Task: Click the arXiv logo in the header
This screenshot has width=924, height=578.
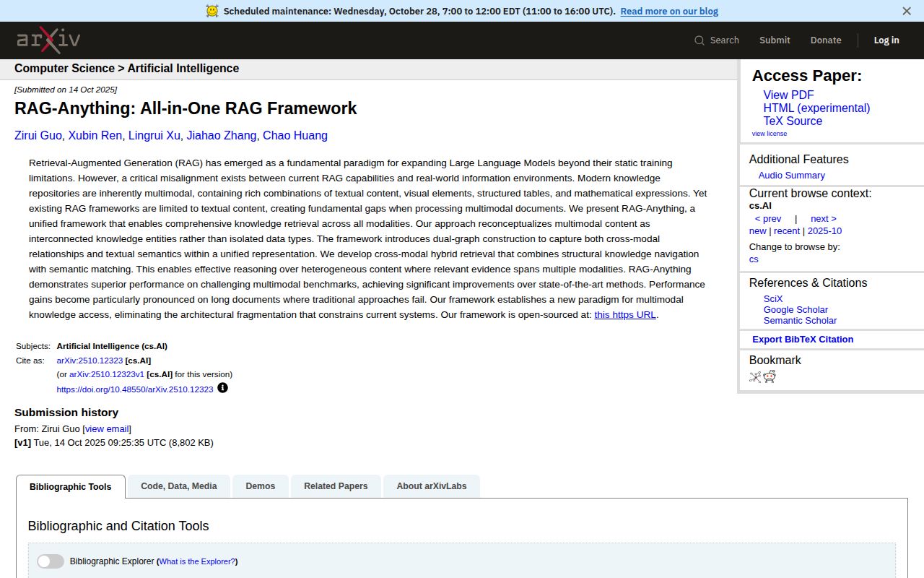Action: [x=48, y=40]
